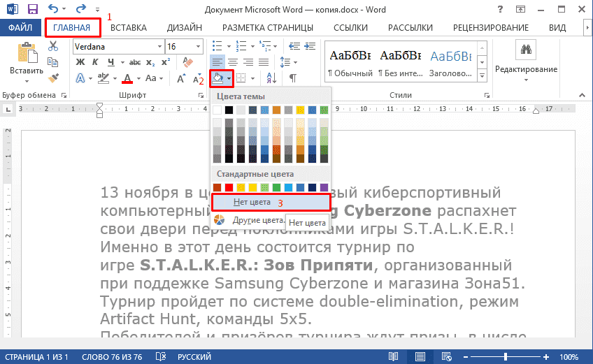
Task: Adjust the zoom slider handle
Action: click(506, 356)
